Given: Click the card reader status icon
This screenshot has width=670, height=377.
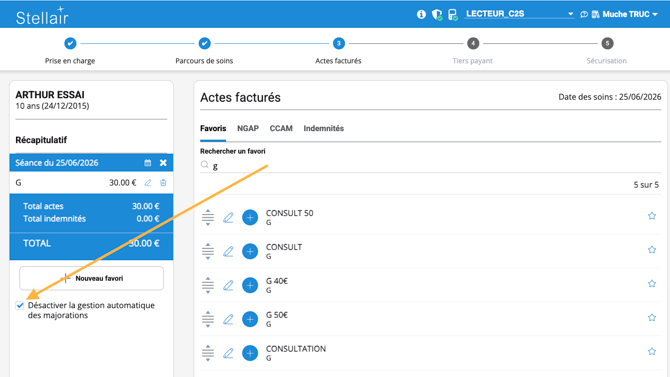Looking at the screenshot, I should pos(453,15).
